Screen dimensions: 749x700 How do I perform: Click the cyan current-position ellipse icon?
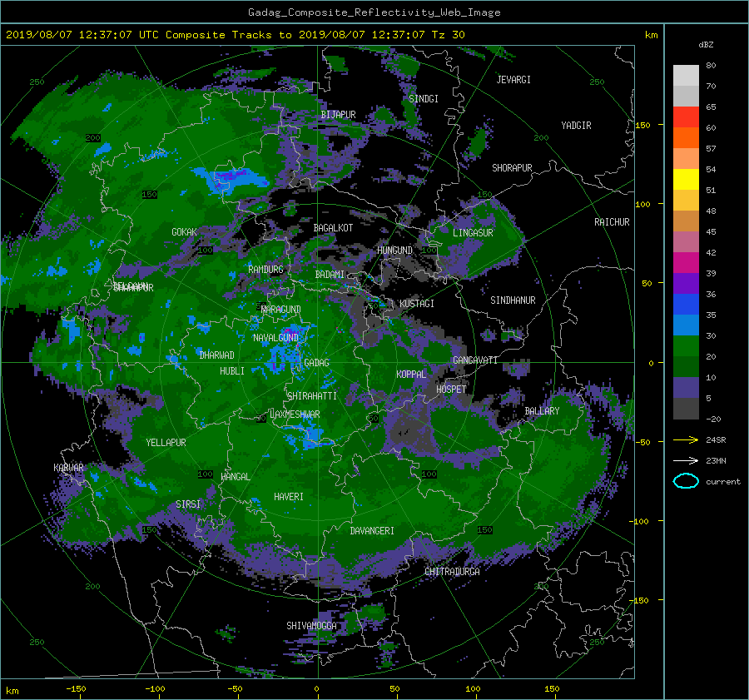click(x=686, y=481)
